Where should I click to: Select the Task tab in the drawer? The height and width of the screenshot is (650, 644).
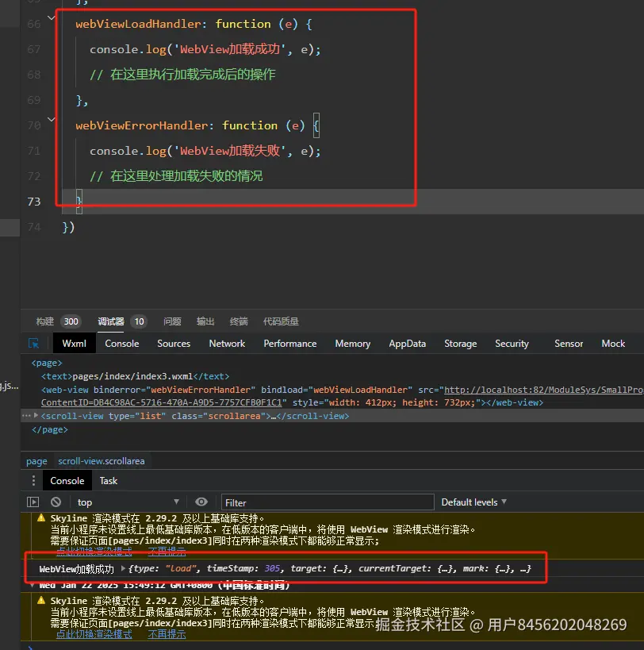pyautogui.click(x=109, y=480)
